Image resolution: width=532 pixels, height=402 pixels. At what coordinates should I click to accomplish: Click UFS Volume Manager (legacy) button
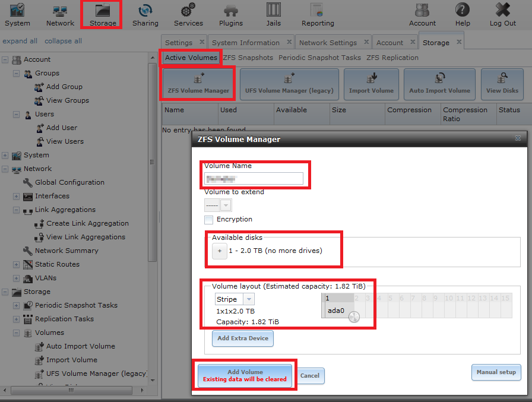[x=289, y=84]
